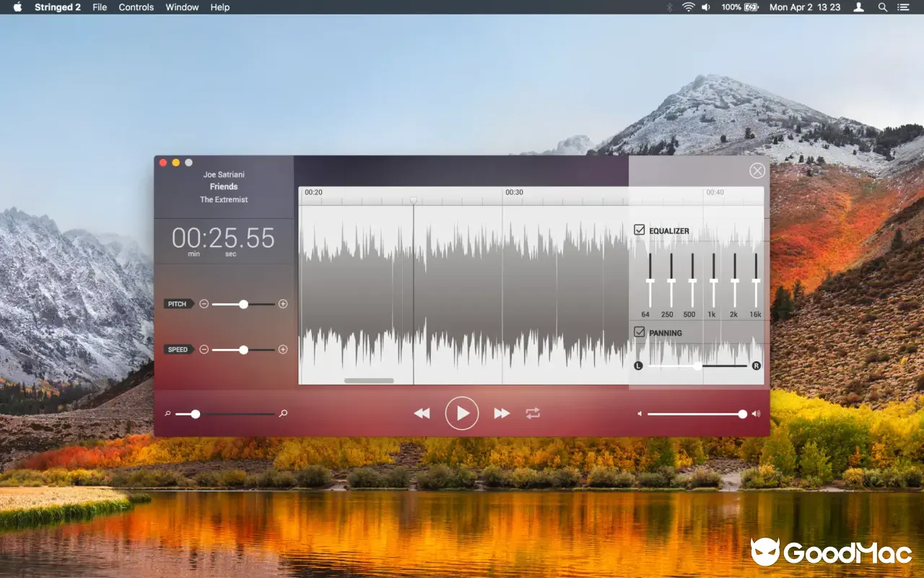924x578 pixels.
Task: Open the Controls menu
Action: click(x=136, y=7)
